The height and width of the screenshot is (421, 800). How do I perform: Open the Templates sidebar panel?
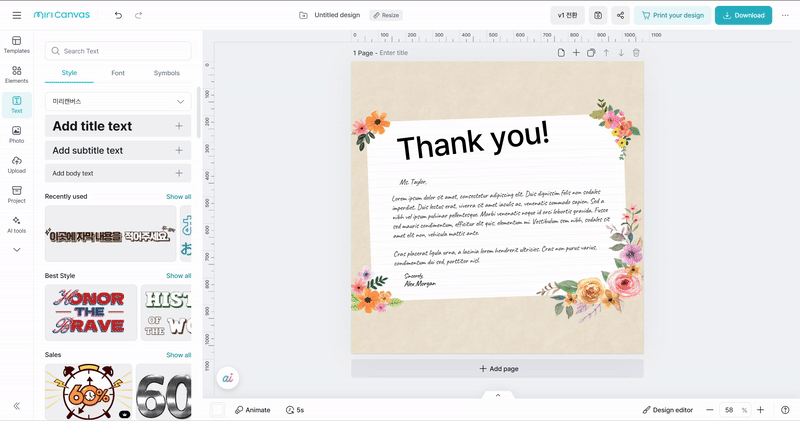(17, 45)
